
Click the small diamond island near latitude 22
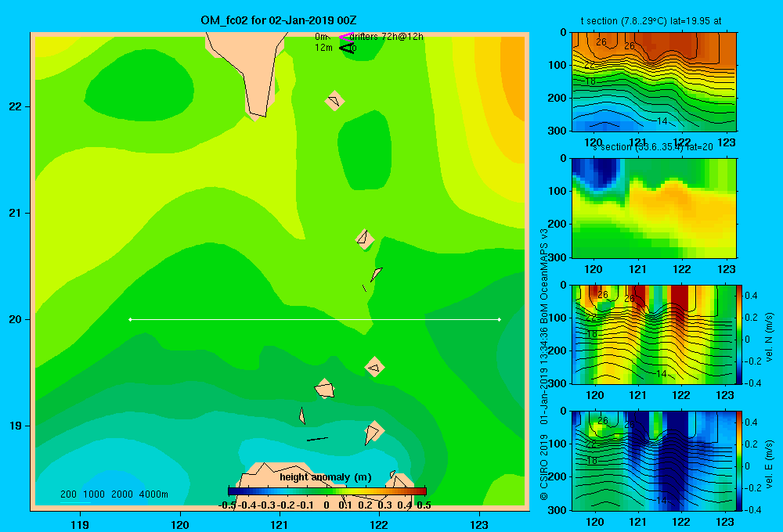click(x=334, y=101)
